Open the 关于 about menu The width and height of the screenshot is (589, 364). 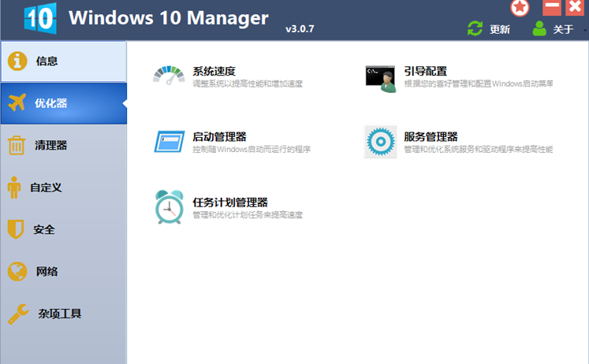[x=563, y=29]
